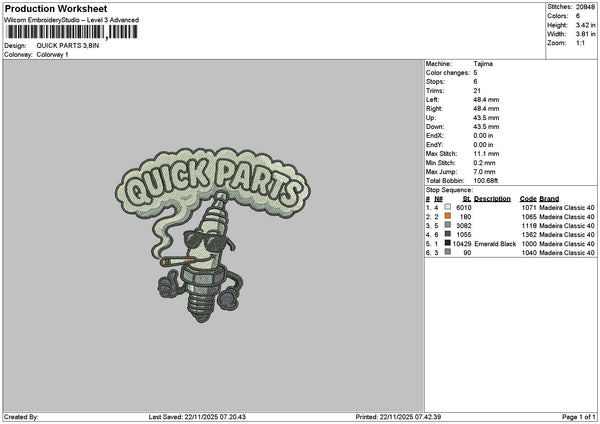
Task: Click the "Emerald Black" description
Action: click(x=495, y=243)
